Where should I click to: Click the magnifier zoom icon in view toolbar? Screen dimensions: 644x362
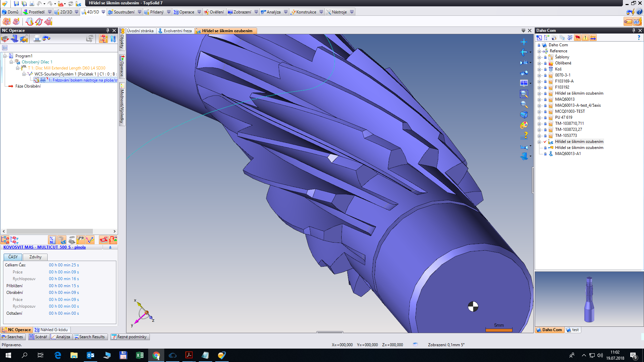[x=524, y=104]
